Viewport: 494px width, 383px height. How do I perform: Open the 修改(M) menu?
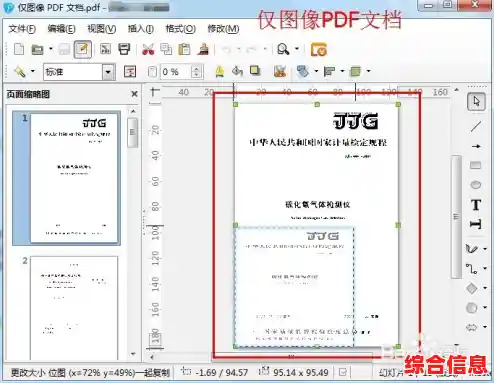point(223,29)
